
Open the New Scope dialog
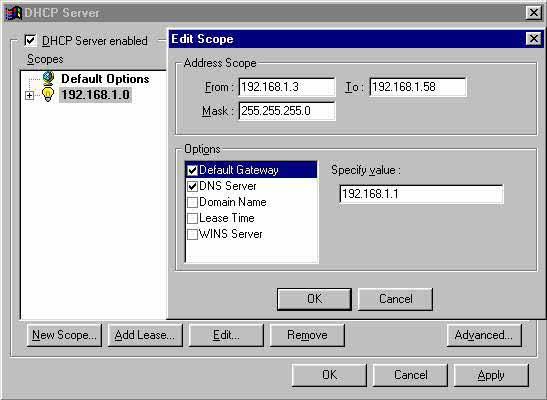coord(64,335)
